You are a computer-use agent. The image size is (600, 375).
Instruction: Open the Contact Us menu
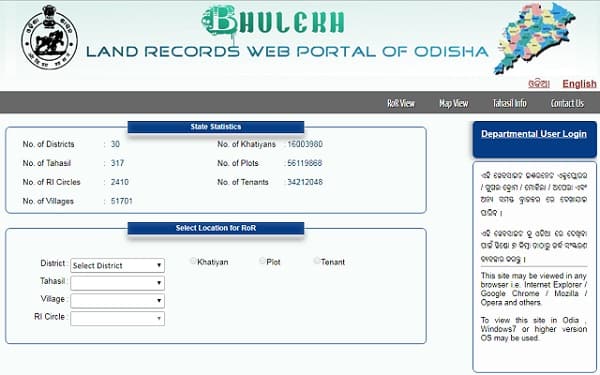click(x=567, y=103)
